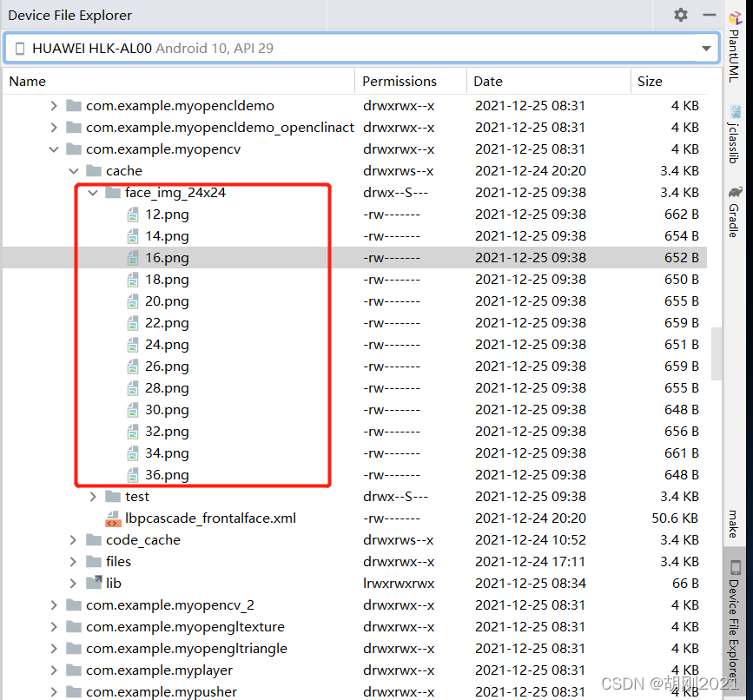
Task: Click the 50.6 KB size value
Action: tap(675, 518)
